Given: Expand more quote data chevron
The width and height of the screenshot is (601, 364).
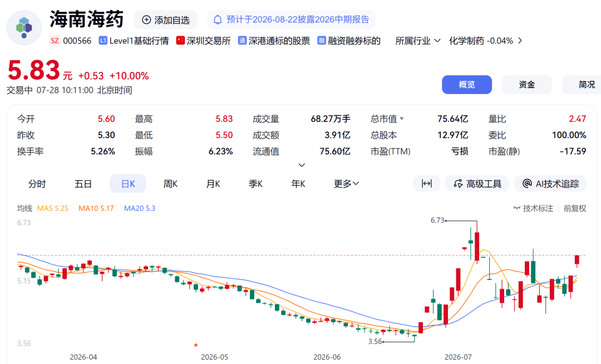Looking at the screenshot, I should click(302, 165).
